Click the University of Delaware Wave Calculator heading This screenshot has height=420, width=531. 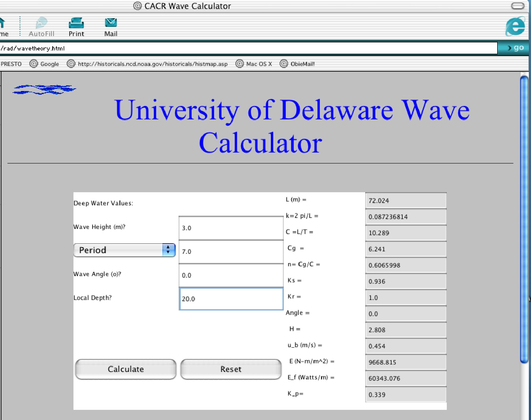point(292,127)
